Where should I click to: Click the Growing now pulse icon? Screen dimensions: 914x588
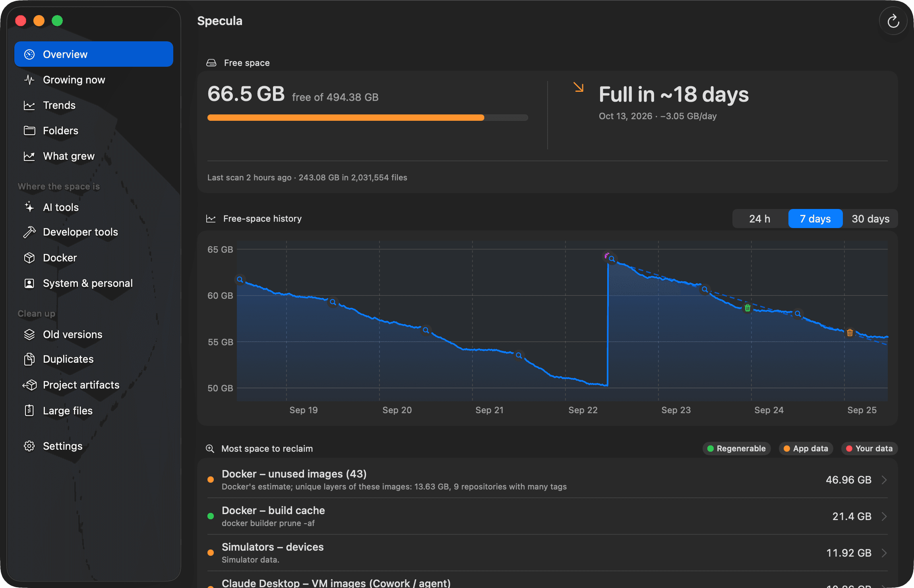tap(29, 80)
